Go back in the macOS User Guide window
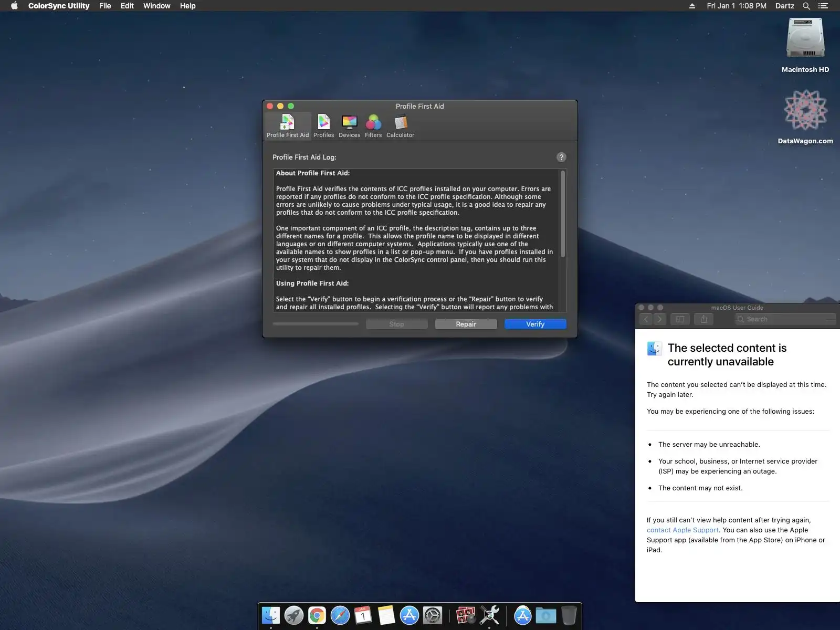The width and height of the screenshot is (840, 630). [646, 319]
